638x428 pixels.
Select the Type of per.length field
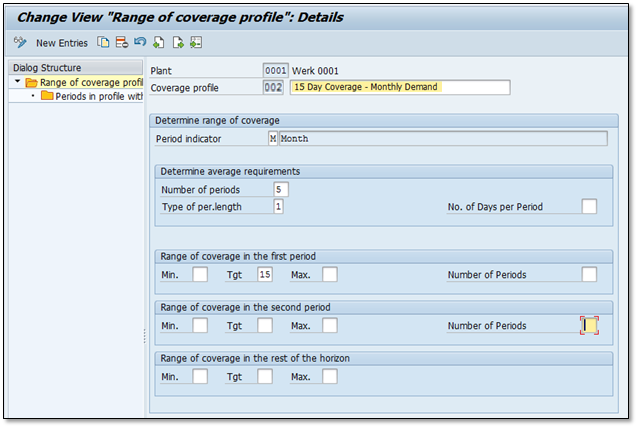tap(279, 206)
